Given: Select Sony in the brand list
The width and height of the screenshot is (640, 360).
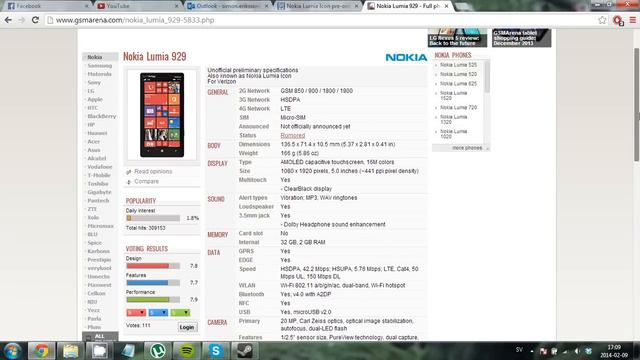Looking at the screenshot, I should coord(94,82).
